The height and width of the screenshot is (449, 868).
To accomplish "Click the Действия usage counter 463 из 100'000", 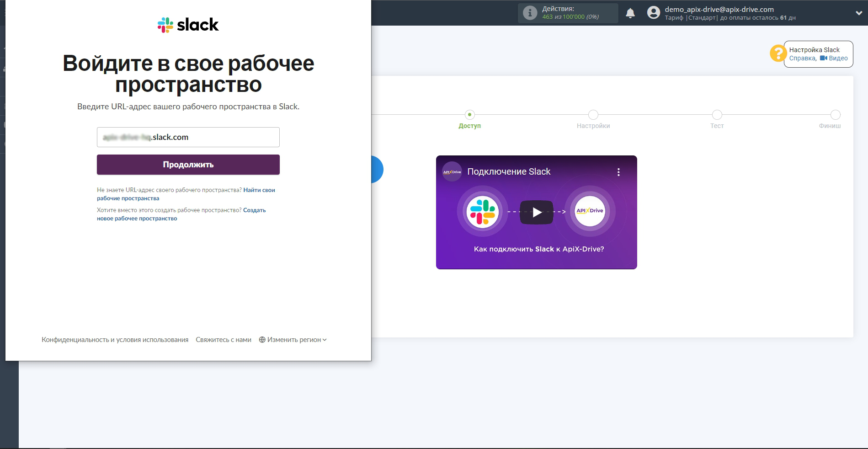I will (570, 17).
